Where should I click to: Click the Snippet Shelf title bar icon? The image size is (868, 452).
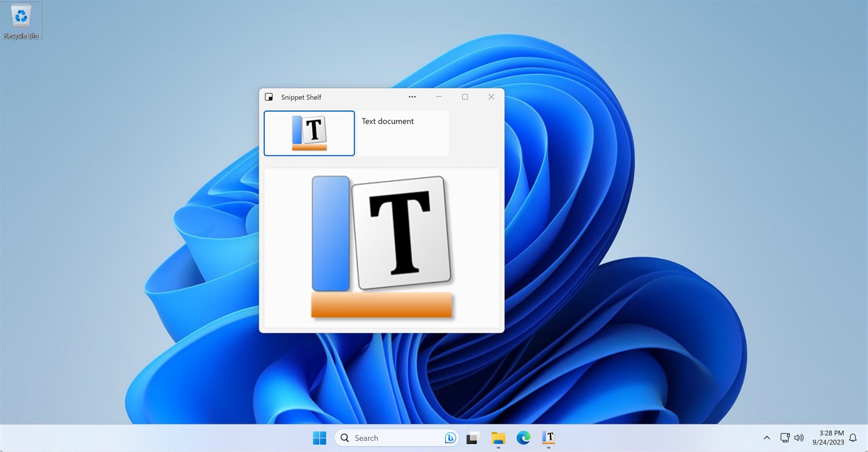(269, 97)
